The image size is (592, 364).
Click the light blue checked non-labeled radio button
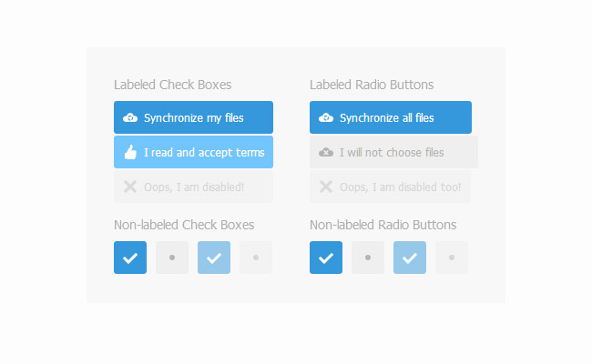click(410, 258)
